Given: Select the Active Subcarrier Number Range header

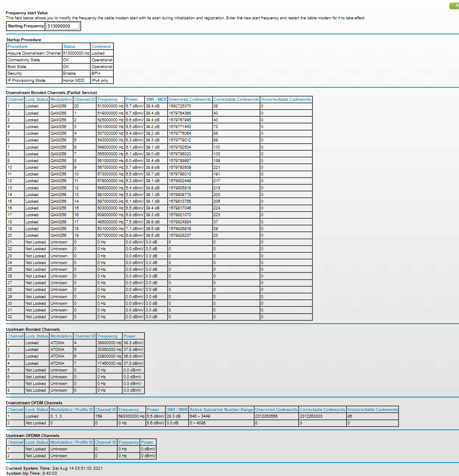Looking at the screenshot, I should 221,410.
